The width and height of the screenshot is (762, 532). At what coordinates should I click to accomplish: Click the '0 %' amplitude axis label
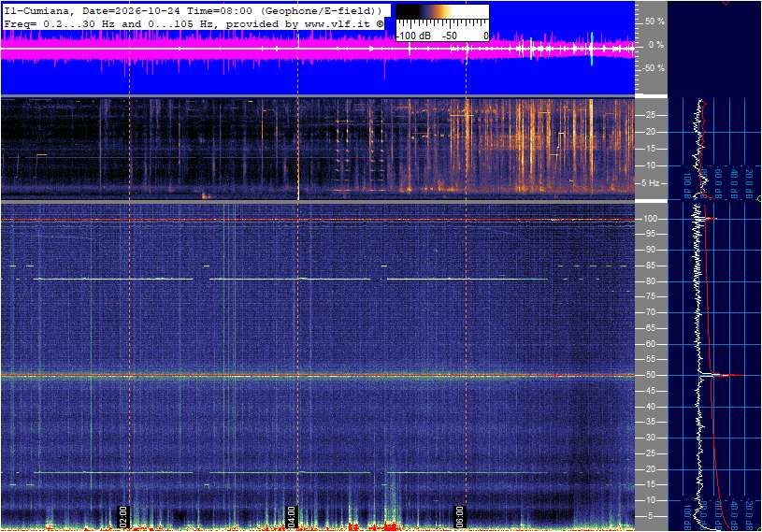[655, 45]
